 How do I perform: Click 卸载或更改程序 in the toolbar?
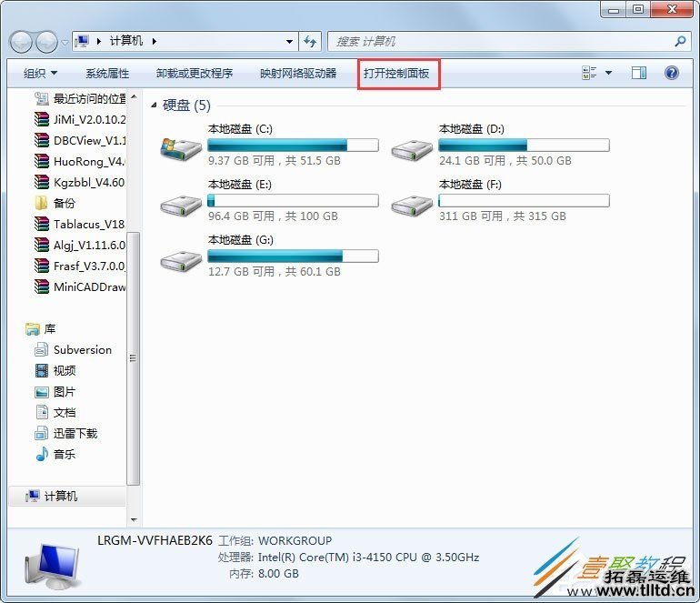point(195,74)
